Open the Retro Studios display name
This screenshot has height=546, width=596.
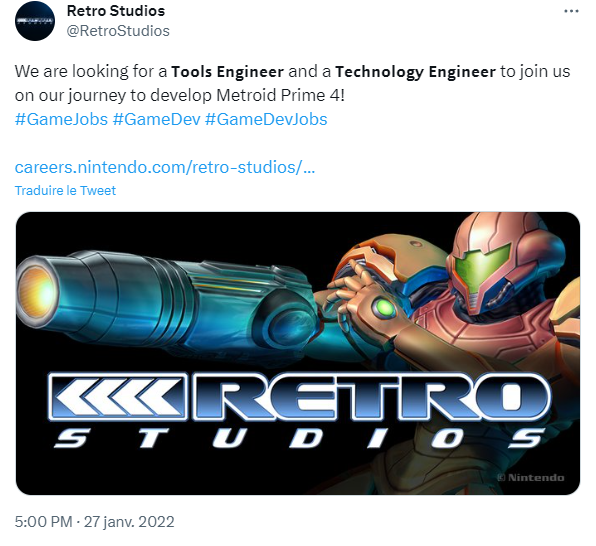116,11
